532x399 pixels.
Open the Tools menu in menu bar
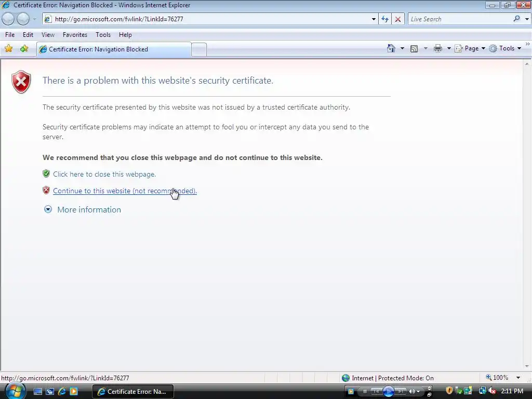click(103, 35)
